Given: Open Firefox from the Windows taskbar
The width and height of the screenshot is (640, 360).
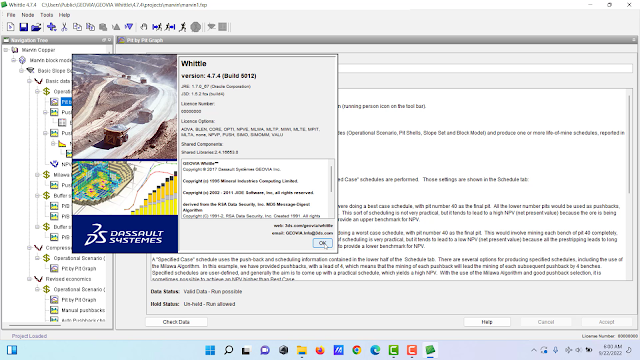Looking at the screenshot, I should [x=320, y=350].
